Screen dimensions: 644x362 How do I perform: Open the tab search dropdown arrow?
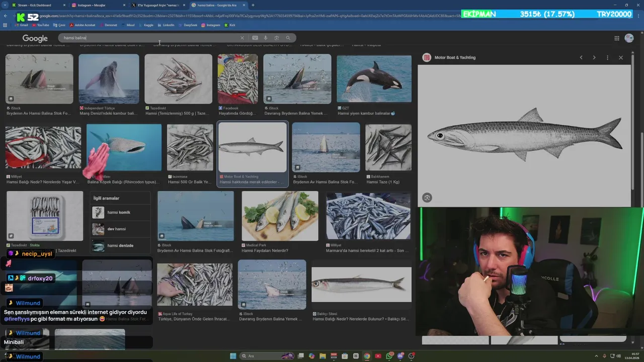tap(6, 5)
